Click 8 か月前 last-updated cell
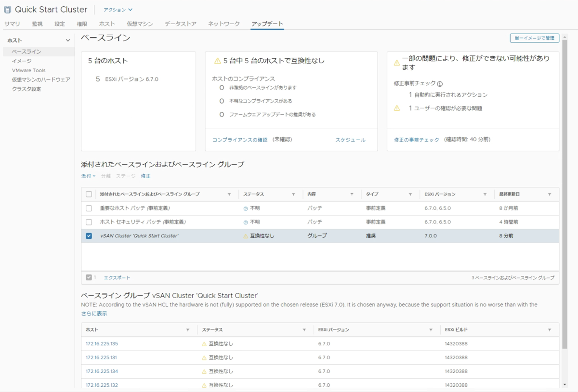The image size is (578, 392). 509,209
